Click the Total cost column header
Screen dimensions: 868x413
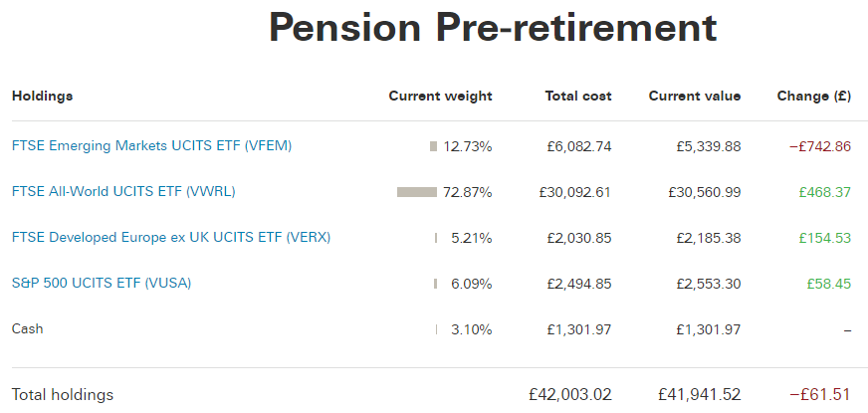pyautogui.click(x=578, y=96)
